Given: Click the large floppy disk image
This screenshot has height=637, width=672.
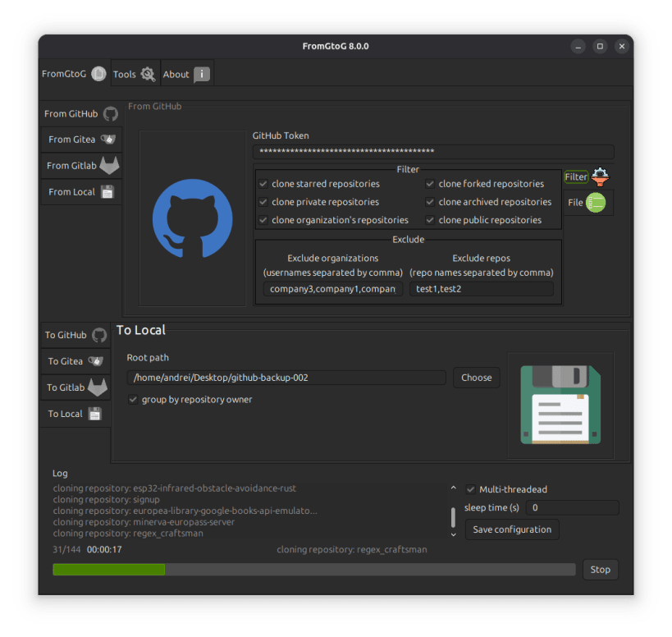Looking at the screenshot, I should coord(560,405).
